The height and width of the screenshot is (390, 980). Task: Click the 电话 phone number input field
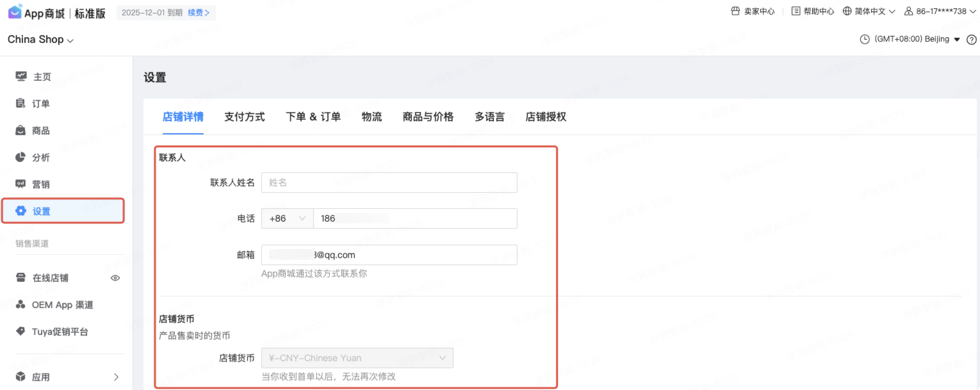[415, 218]
